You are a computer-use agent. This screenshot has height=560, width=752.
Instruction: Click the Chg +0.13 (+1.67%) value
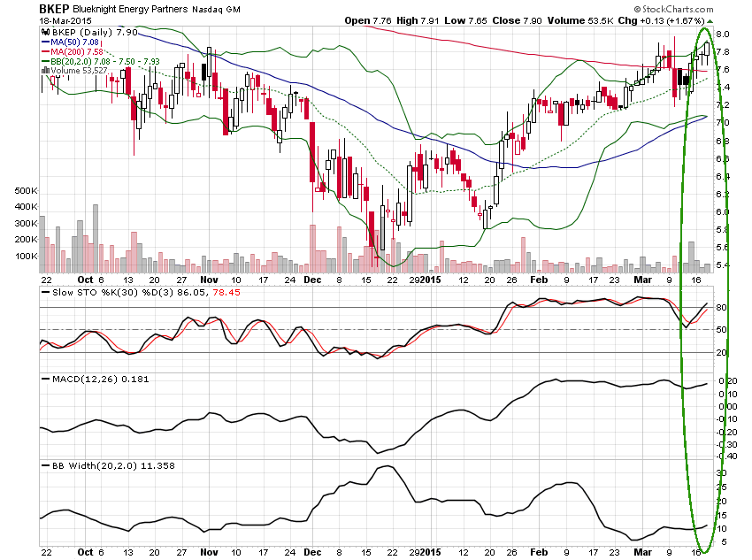pyautogui.click(x=662, y=20)
